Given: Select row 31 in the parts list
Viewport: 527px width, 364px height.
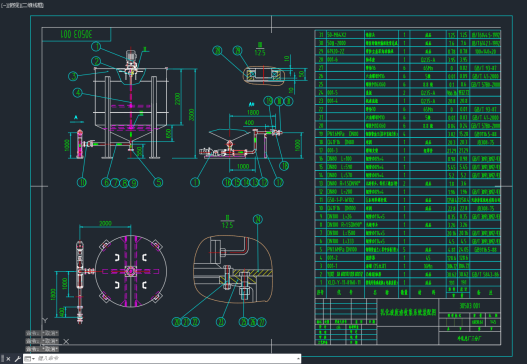Looking at the screenshot, I should (408, 34).
